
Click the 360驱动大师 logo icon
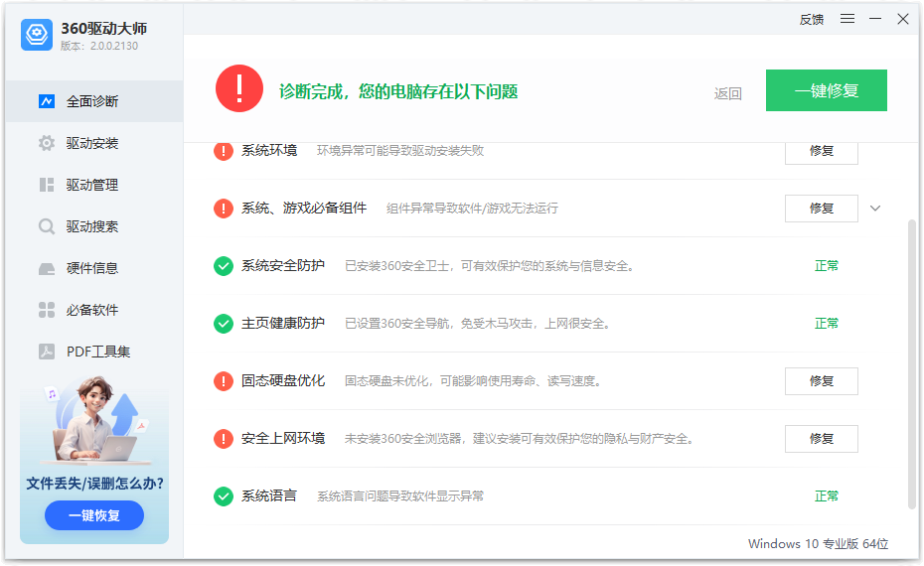(37, 34)
